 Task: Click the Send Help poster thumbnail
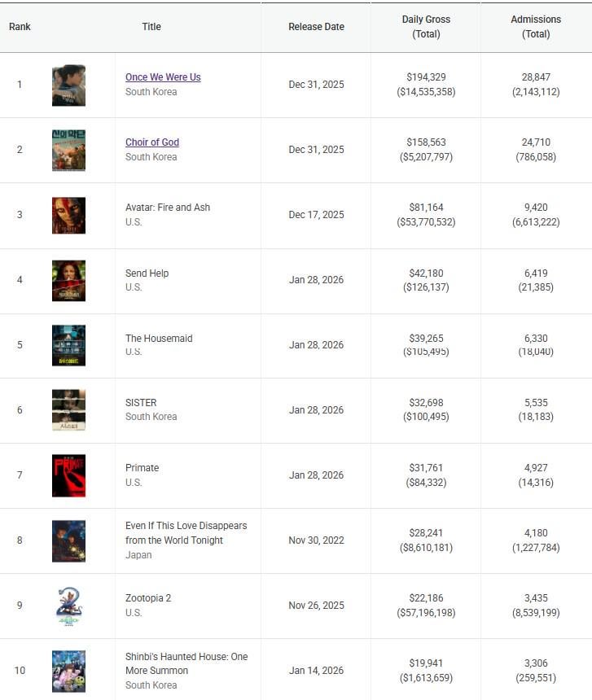[x=68, y=281]
